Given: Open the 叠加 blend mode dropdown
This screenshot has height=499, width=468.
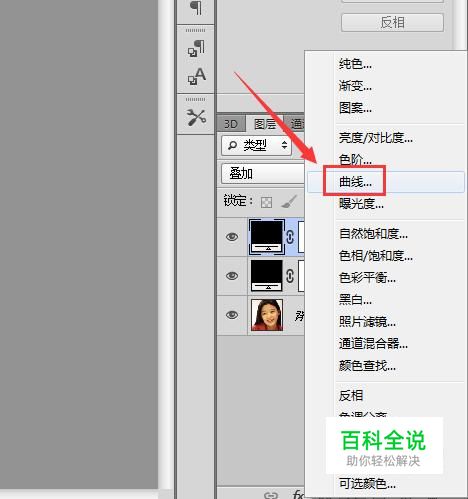Looking at the screenshot, I should [x=263, y=174].
